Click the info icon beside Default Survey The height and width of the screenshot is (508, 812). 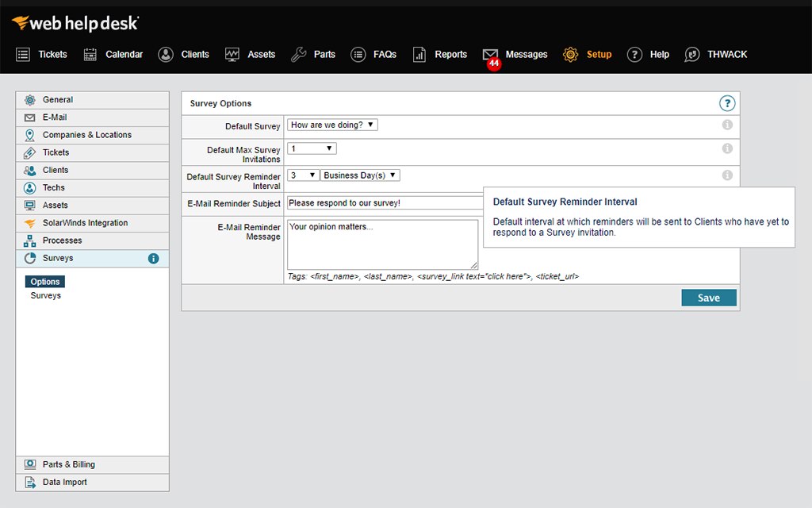point(727,125)
